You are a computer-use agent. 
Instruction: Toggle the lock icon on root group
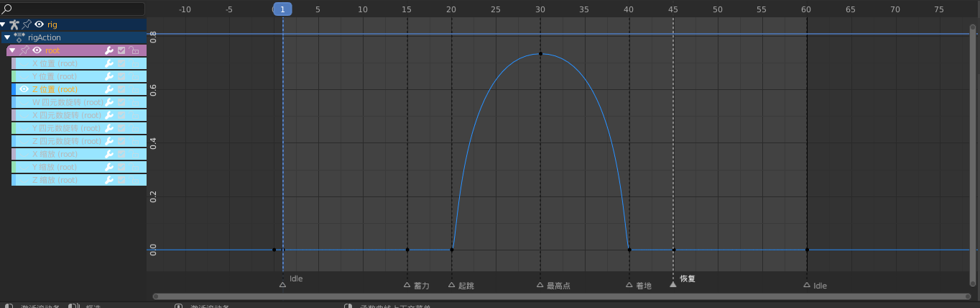coord(134,50)
